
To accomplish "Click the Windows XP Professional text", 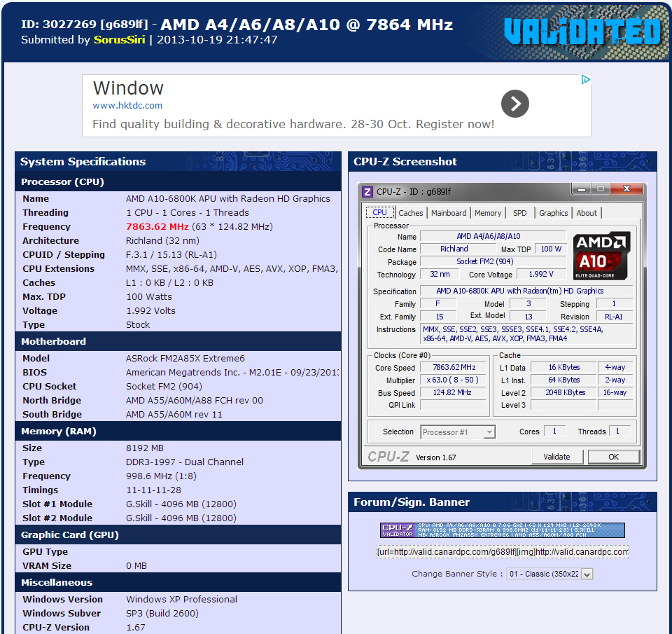I will click(x=182, y=599).
